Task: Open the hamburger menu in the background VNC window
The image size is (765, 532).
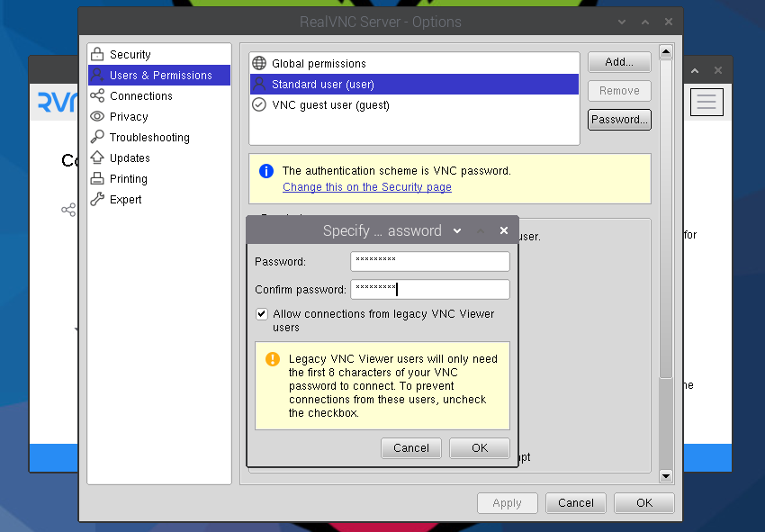Action: tap(706, 102)
